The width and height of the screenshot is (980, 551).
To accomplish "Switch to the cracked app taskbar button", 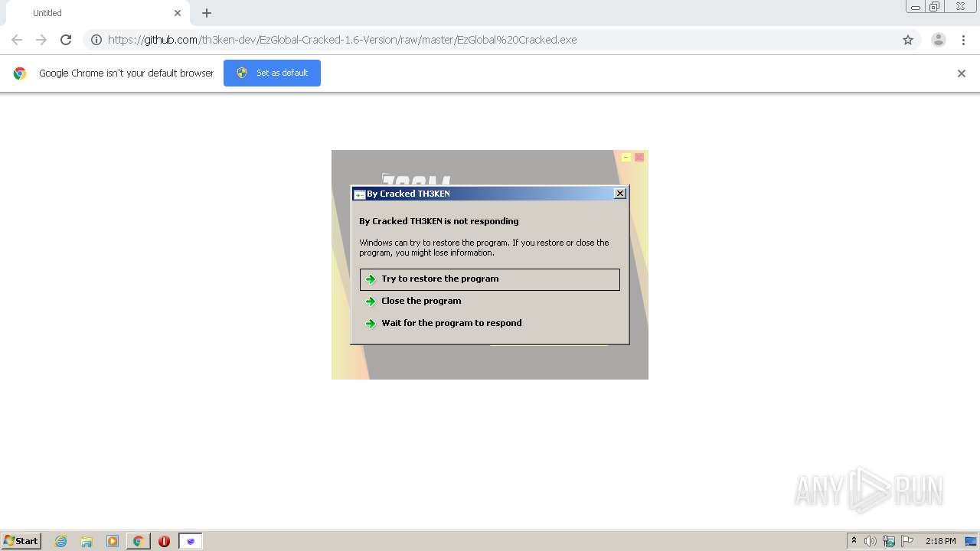I will click(x=191, y=541).
